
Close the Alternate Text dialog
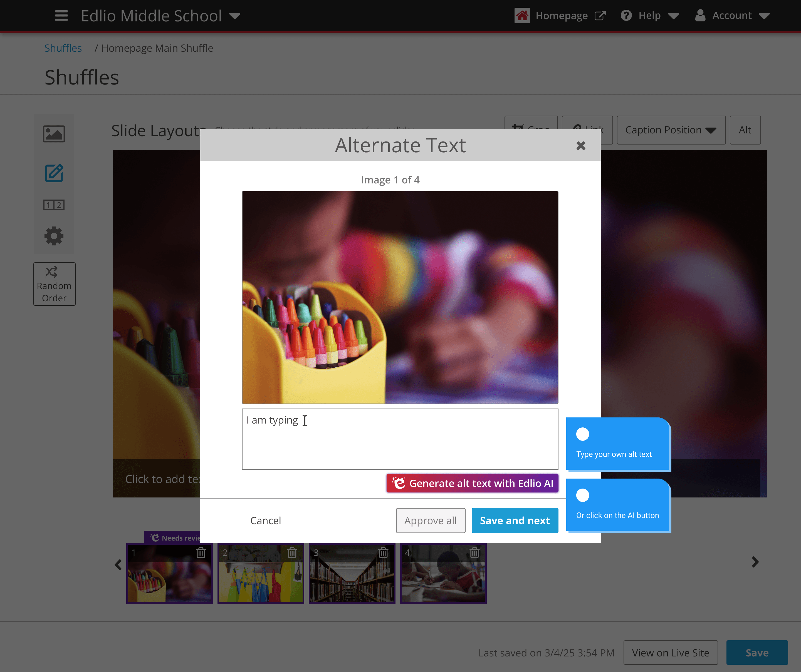coord(580,146)
